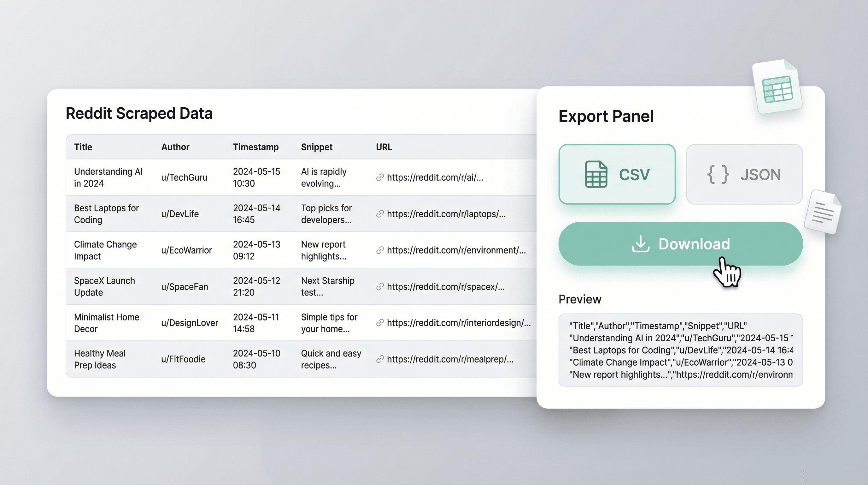This screenshot has width=868, height=485.
Task: Click the chain icon beside the laptops URL
Action: (380, 214)
